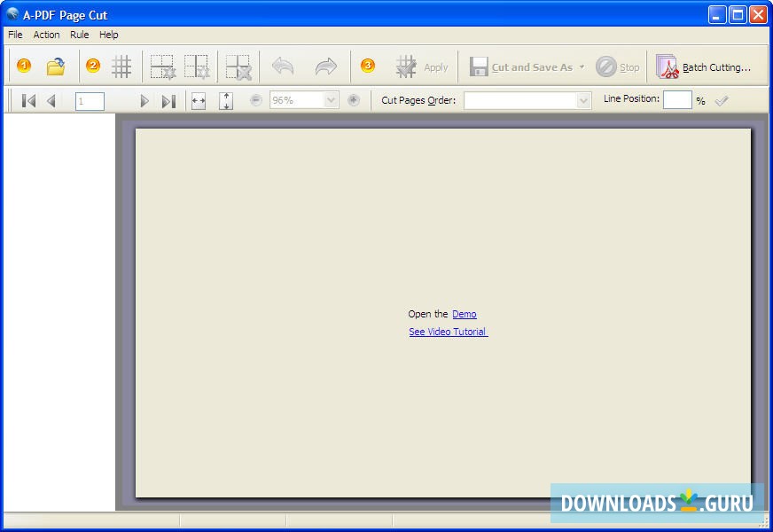This screenshot has height=532, width=773.
Task: Open Cut Pages Order dropdown
Action: click(x=583, y=100)
